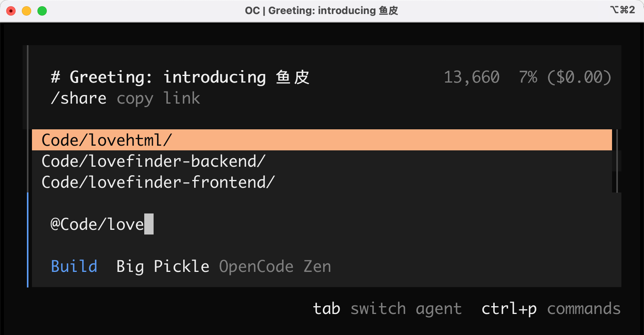
Task: Click the green zoom window button
Action: [42, 11]
